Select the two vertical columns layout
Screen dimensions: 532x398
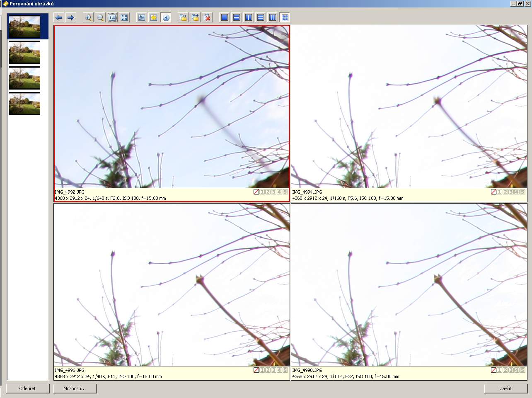[x=249, y=17]
